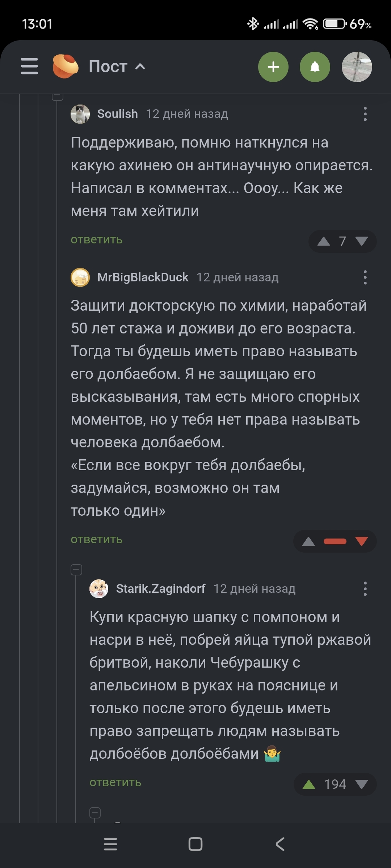Screen dimensions: 391x868
Task: Reply to Soulish's comment
Action: [96, 240]
